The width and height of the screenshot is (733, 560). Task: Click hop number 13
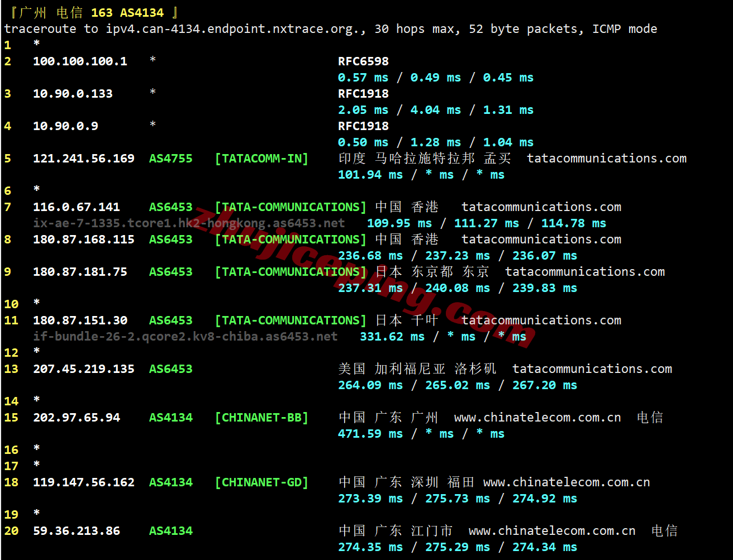point(11,369)
